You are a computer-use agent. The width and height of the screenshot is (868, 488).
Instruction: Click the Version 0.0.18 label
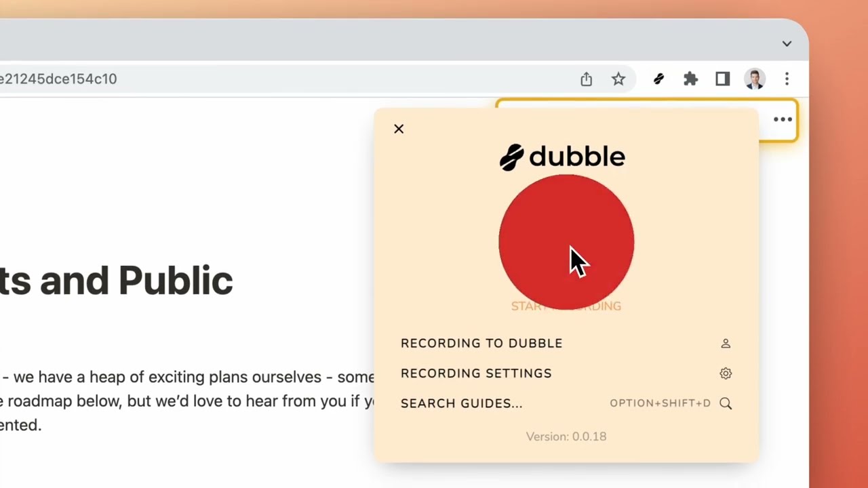click(x=566, y=436)
